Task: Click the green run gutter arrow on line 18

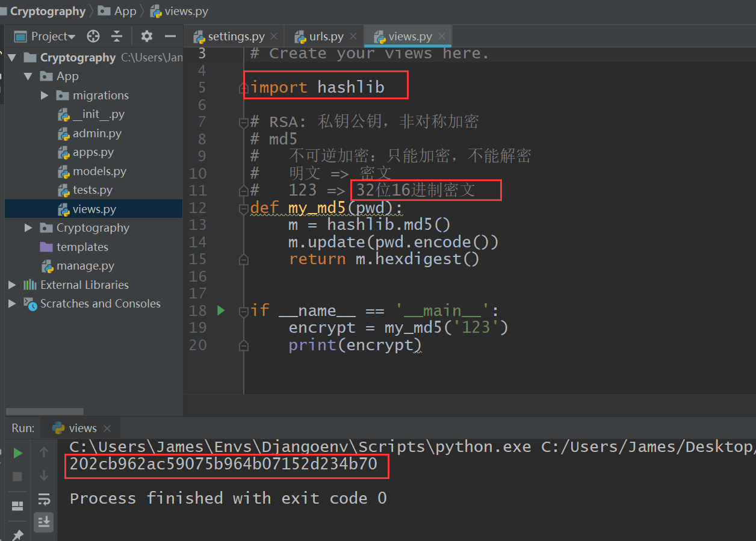Action: point(221,311)
